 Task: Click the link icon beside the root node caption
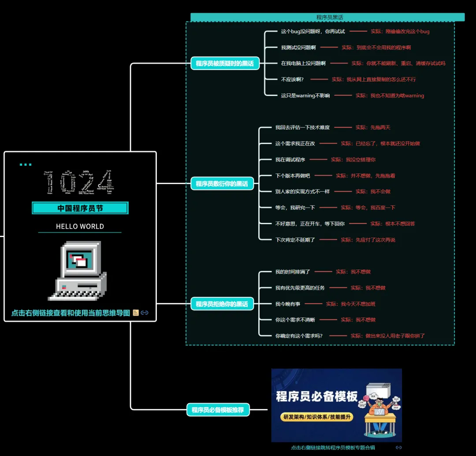(x=145, y=313)
